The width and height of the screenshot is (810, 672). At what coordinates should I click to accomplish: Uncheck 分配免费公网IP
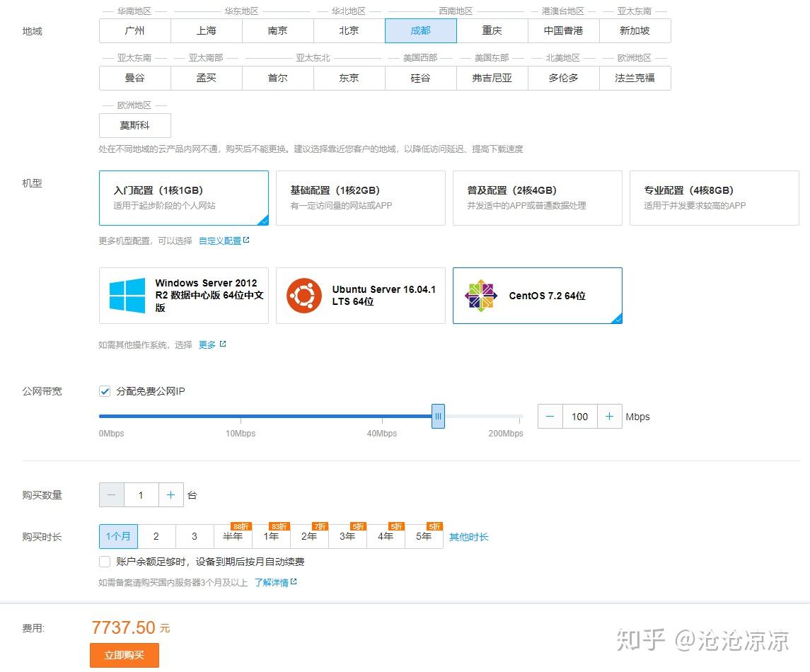coord(104,391)
